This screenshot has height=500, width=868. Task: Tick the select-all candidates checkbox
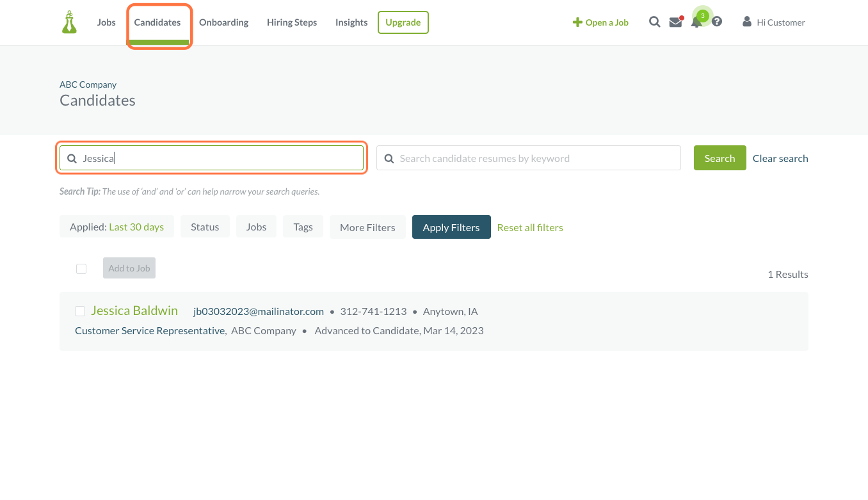(81, 269)
